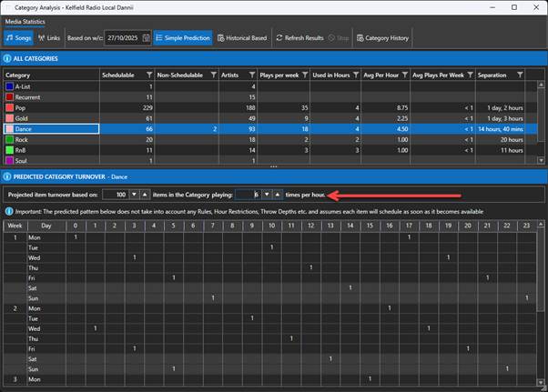This screenshot has height=392, width=548.
Task: Click the Day column header
Action: click(46, 226)
